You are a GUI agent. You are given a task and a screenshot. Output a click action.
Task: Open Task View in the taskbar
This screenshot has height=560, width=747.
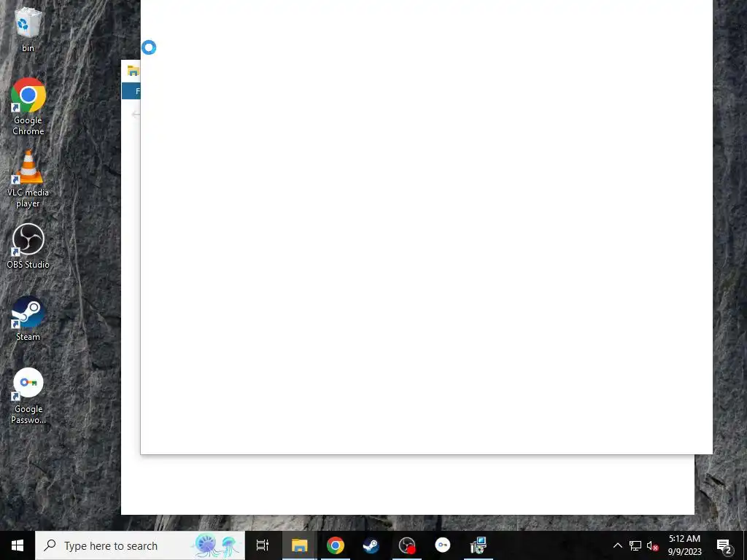click(263, 545)
